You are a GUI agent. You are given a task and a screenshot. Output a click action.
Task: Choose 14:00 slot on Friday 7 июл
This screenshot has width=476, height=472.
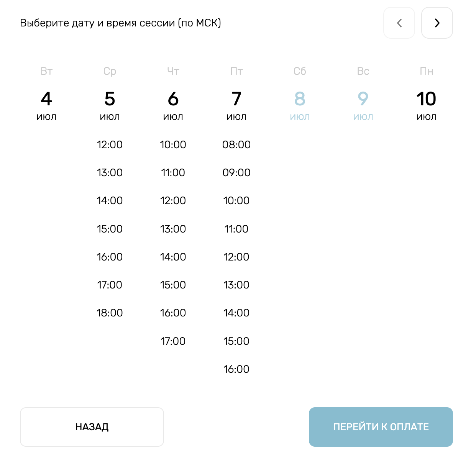(x=236, y=313)
